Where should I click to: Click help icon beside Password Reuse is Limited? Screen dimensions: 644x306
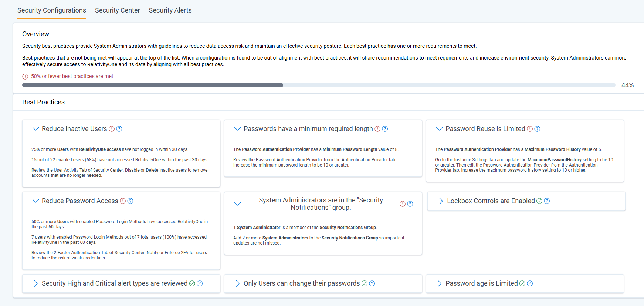(537, 129)
